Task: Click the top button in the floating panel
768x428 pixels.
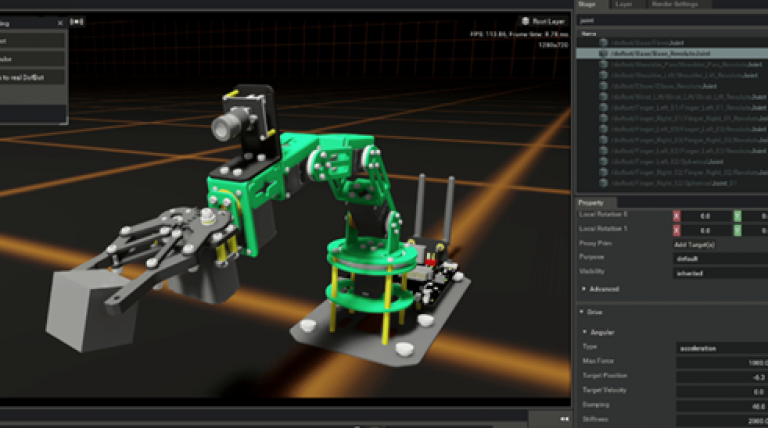Action: coord(32,41)
